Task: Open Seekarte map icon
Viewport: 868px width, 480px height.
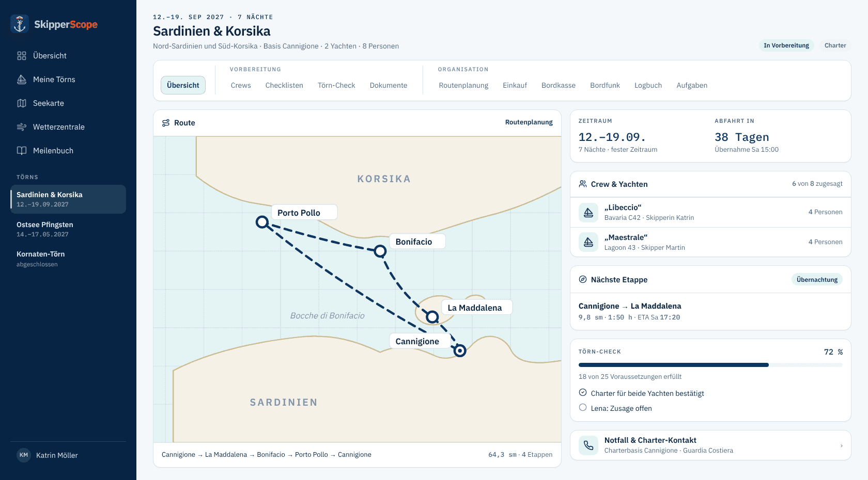Action: 22,103
